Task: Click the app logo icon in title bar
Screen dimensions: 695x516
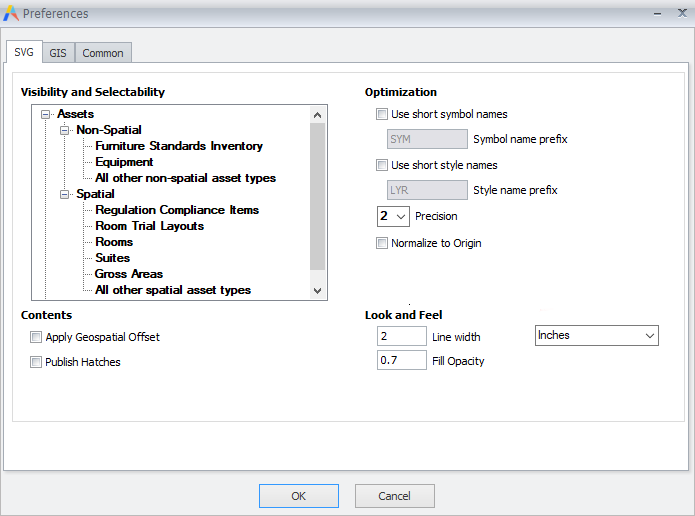Action: pyautogui.click(x=11, y=13)
